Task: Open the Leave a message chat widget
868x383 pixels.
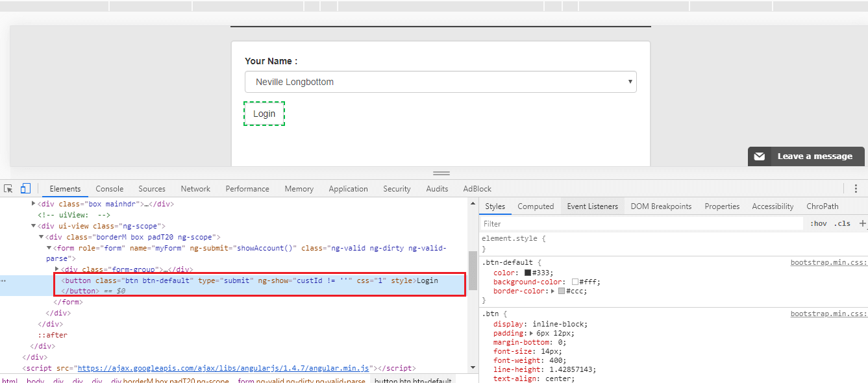Action: click(x=806, y=156)
